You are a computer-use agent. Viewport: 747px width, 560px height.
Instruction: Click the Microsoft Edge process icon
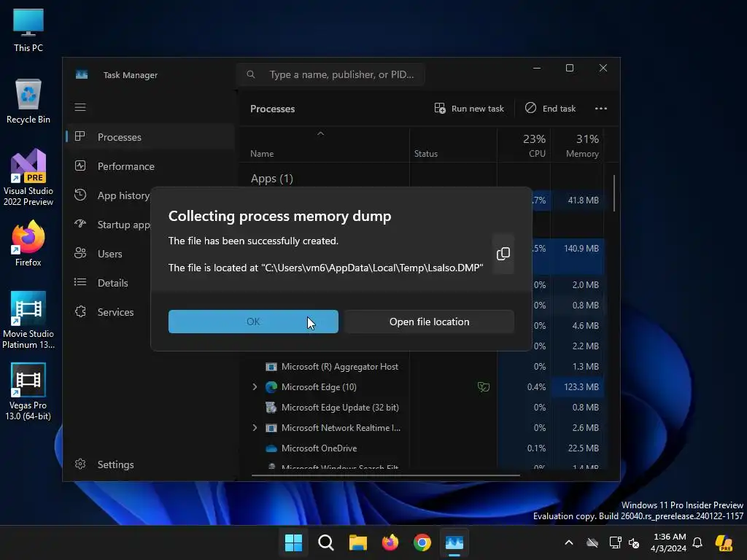tap(271, 387)
